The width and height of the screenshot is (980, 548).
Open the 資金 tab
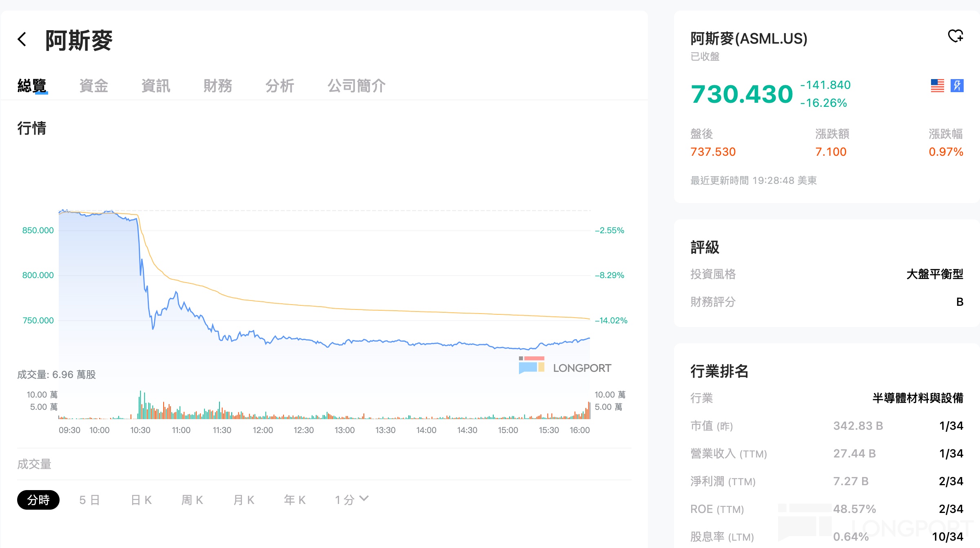tap(93, 86)
